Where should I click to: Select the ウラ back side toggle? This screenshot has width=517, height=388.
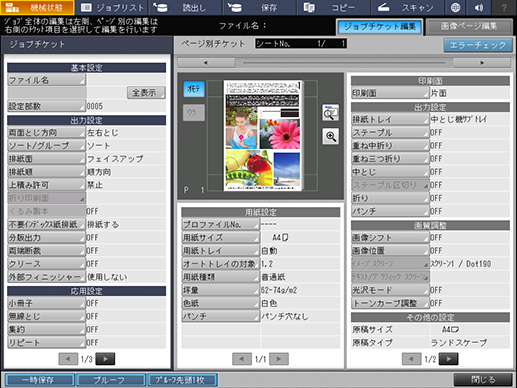194,113
